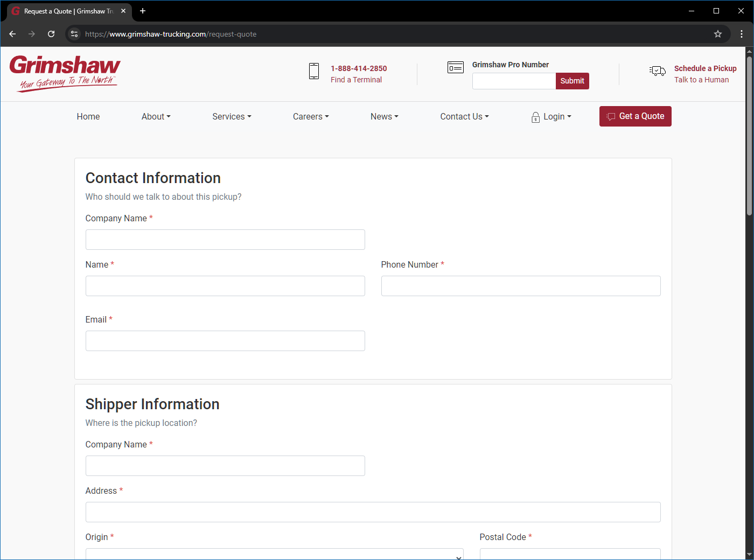Submit the Grimshaw Pro Number
The height and width of the screenshot is (560, 754).
click(x=573, y=81)
